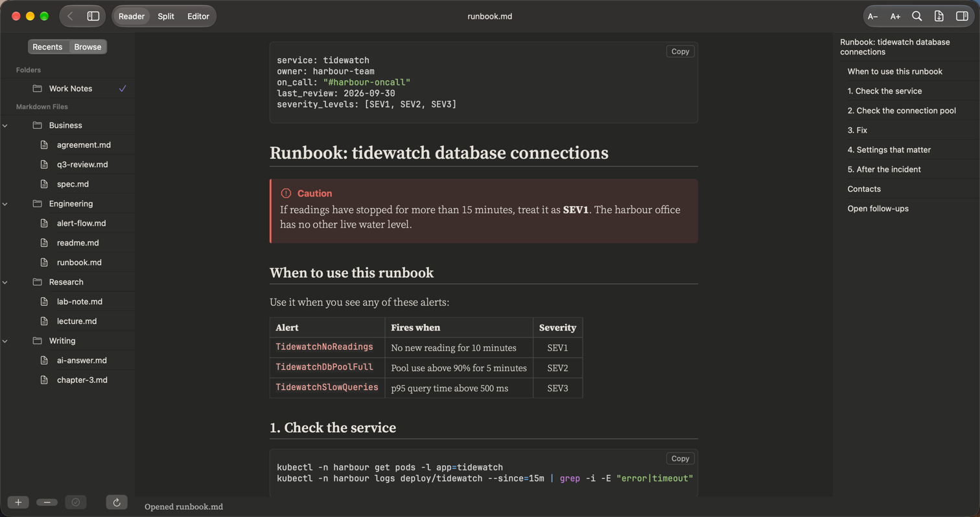Go back using the toolbar back chevron

click(70, 16)
